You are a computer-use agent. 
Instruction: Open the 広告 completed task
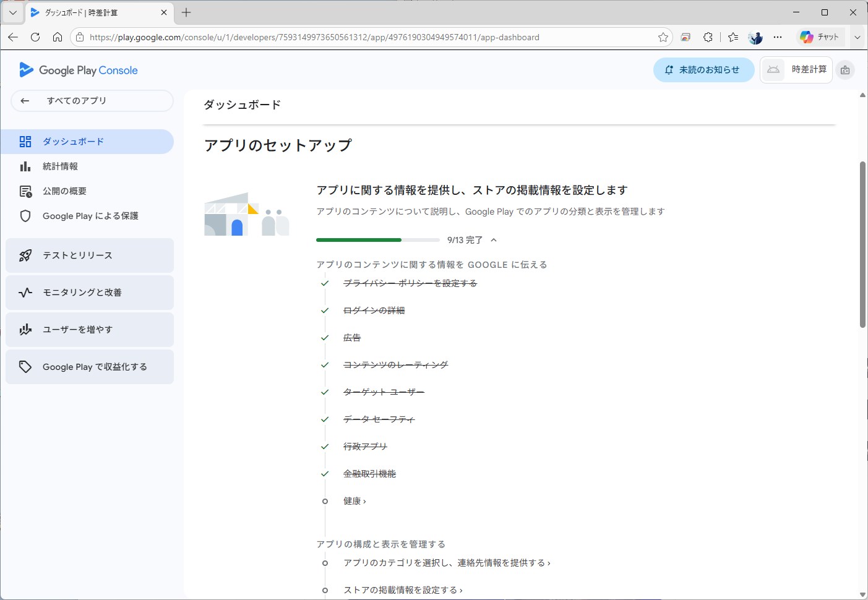[x=352, y=338]
